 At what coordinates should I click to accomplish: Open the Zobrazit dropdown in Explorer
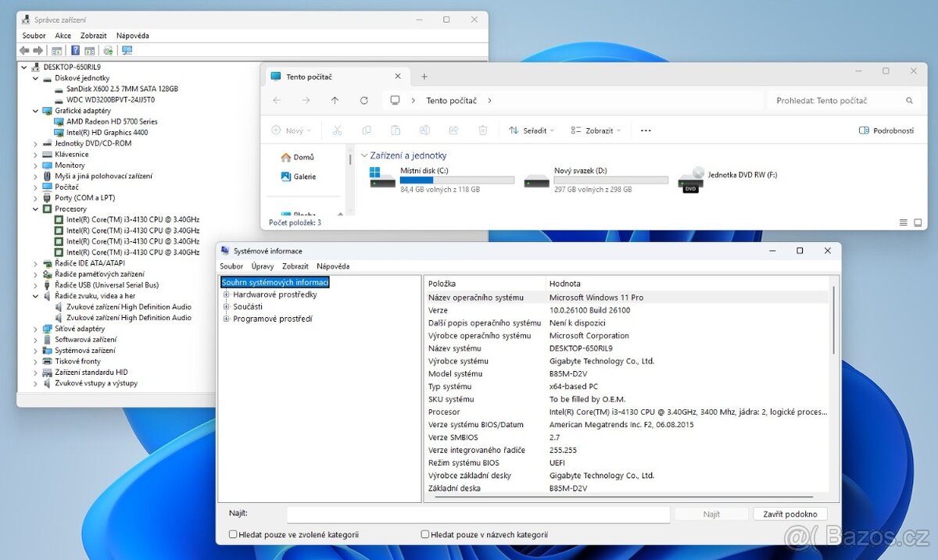point(595,130)
